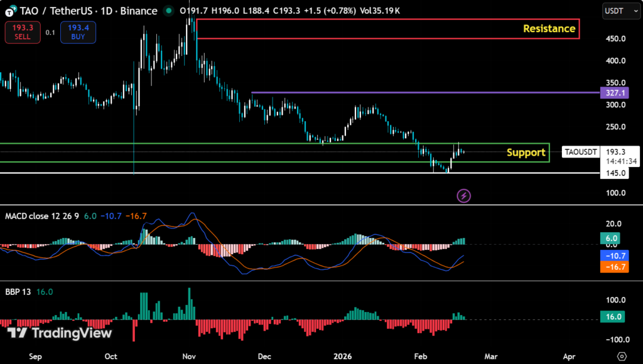
Task: Open the USDT currency dropdown
Action: pos(618,11)
